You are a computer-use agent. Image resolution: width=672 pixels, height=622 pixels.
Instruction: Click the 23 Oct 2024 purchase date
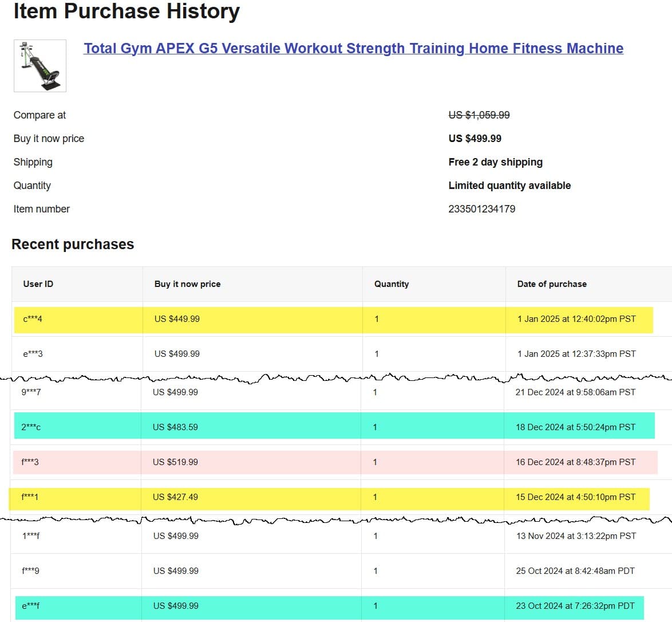[x=575, y=606]
